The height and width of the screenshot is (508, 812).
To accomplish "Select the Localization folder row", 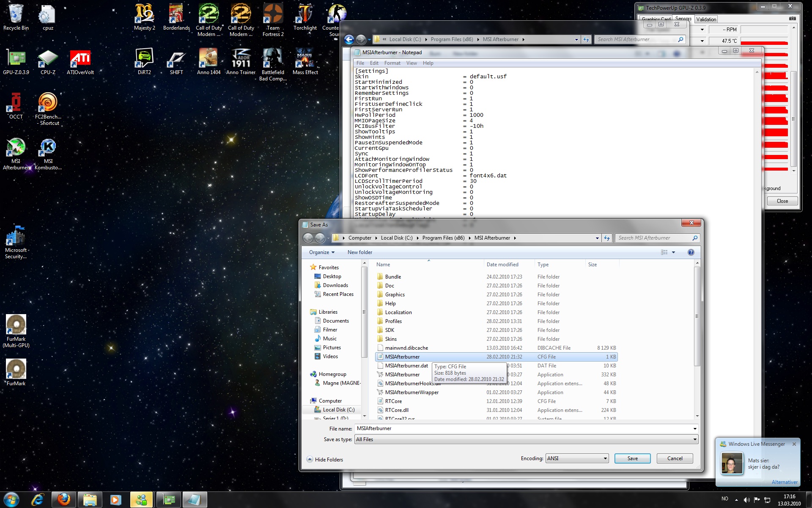I will coord(496,312).
